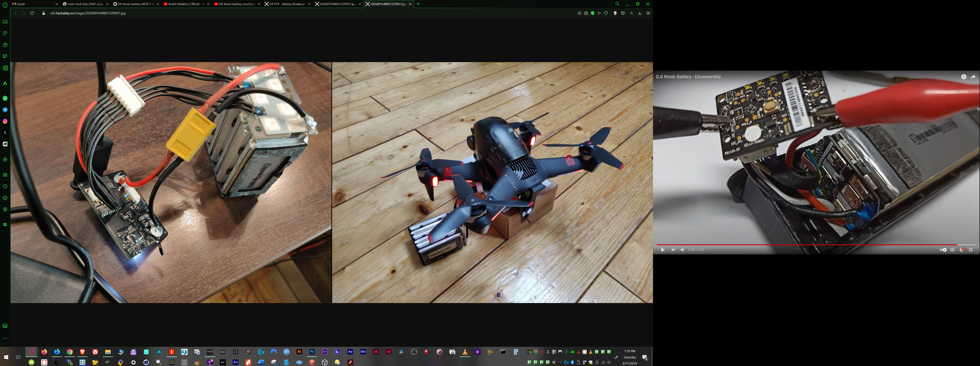This screenshot has width=980, height=366.
Task: Launch Brave browser from the taskbar
Action: click(x=82, y=352)
